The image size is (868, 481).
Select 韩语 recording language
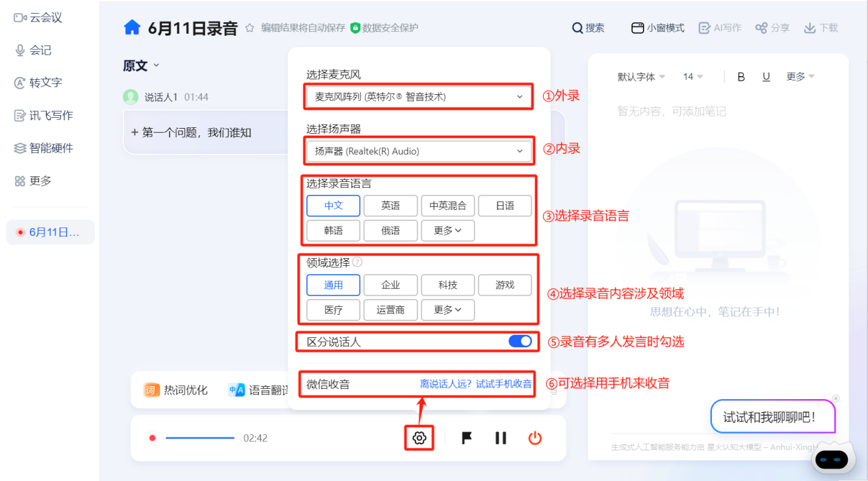tap(334, 231)
